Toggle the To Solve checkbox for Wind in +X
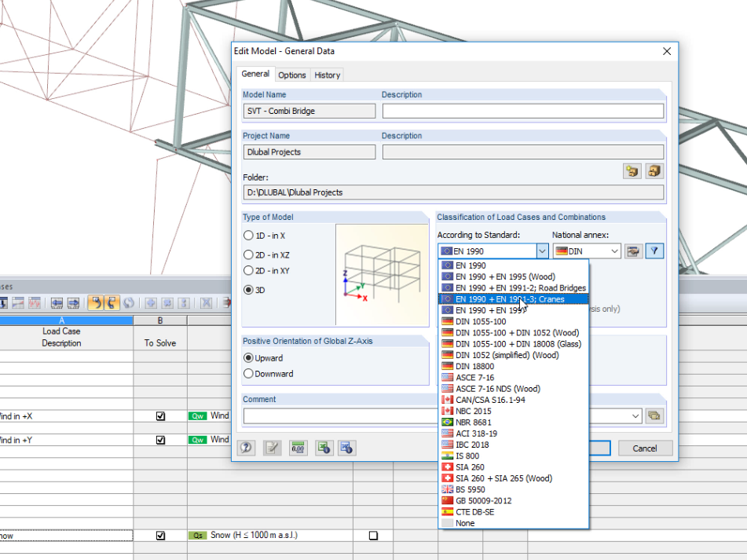747x560 pixels. point(160,416)
